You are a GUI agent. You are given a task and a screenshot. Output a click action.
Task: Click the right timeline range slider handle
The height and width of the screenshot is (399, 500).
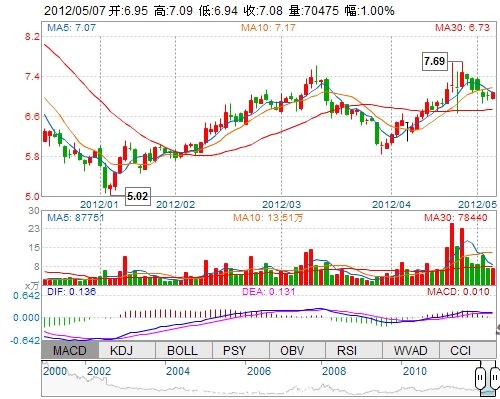pos(495,378)
